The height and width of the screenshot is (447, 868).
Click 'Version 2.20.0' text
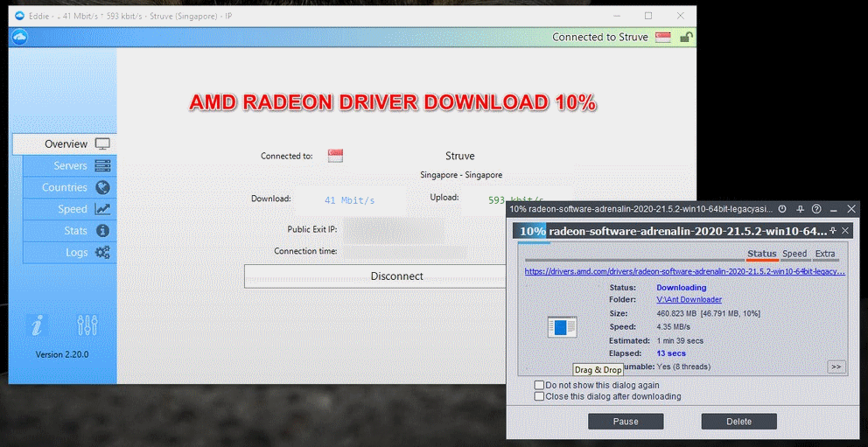point(62,354)
